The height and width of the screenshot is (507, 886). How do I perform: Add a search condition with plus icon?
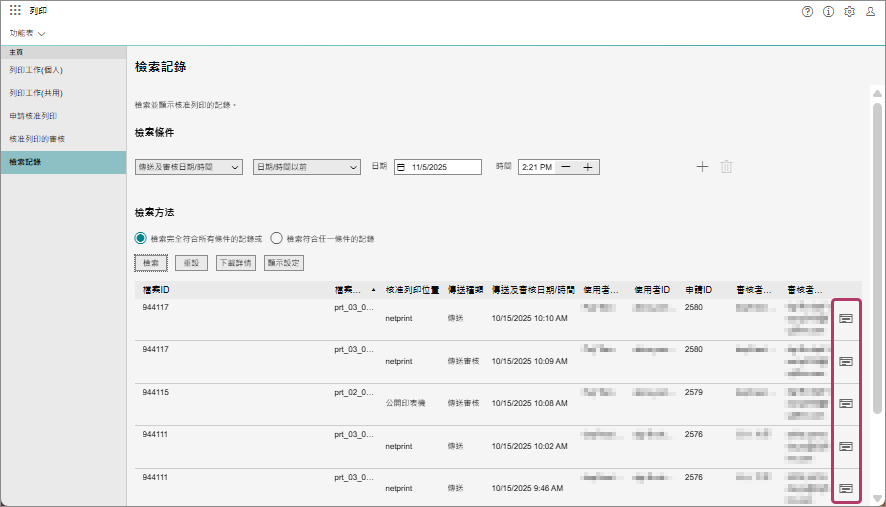pyautogui.click(x=702, y=167)
